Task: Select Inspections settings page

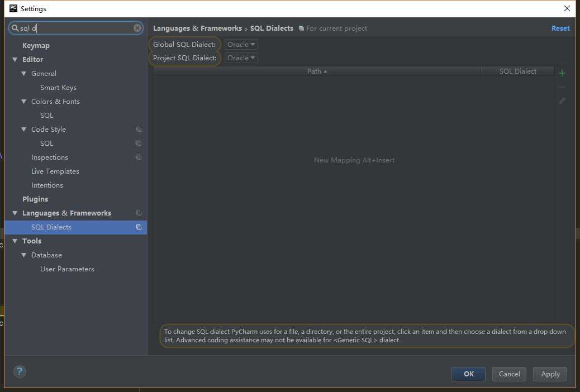Action: click(x=50, y=157)
